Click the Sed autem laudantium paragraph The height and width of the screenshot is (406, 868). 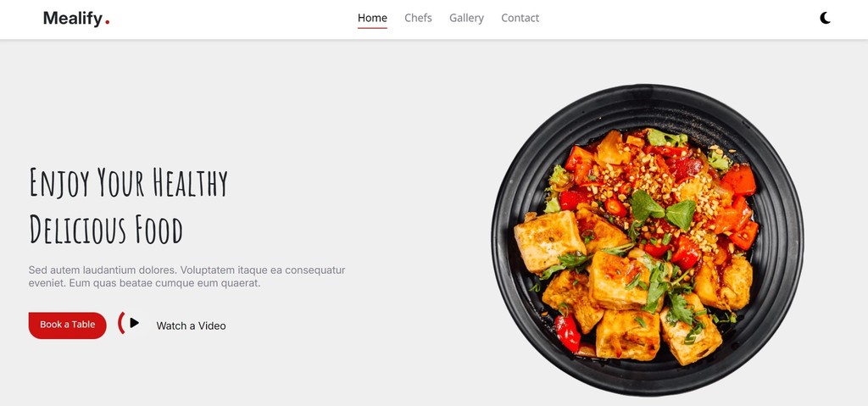pyautogui.click(x=186, y=276)
